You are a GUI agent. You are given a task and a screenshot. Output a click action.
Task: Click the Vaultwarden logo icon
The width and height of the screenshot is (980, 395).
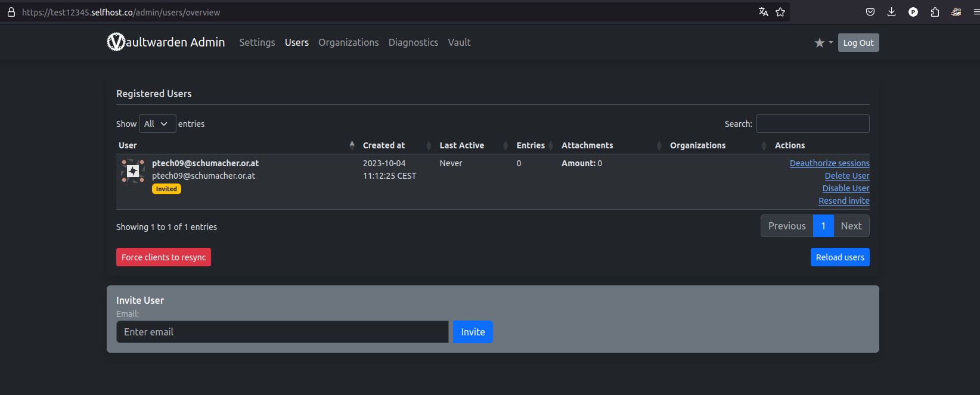point(116,42)
